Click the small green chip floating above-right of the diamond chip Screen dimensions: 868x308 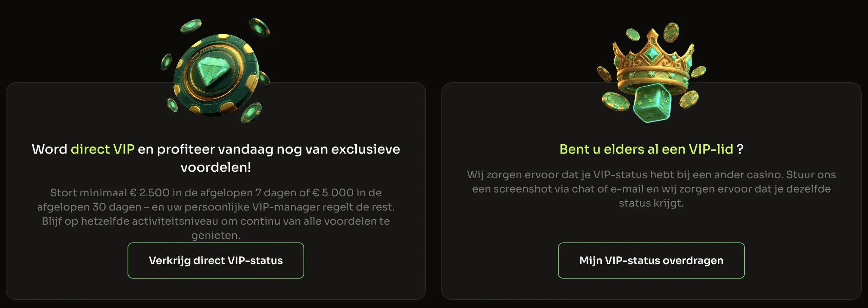click(259, 27)
